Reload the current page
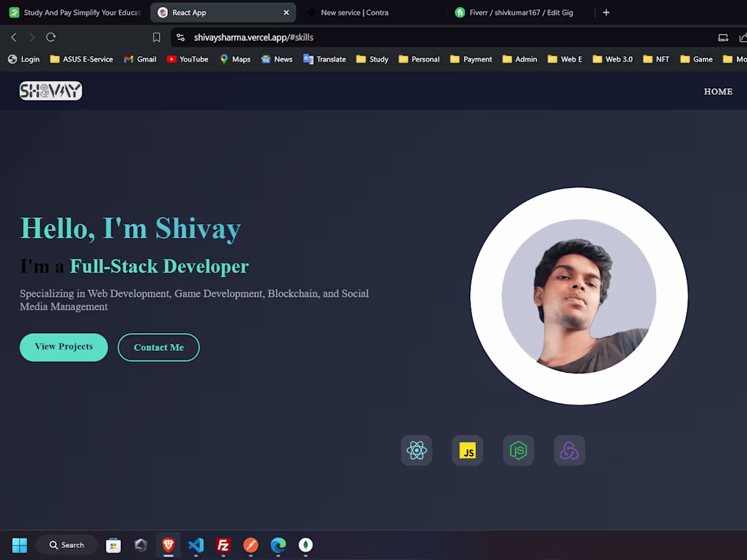 [x=51, y=37]
